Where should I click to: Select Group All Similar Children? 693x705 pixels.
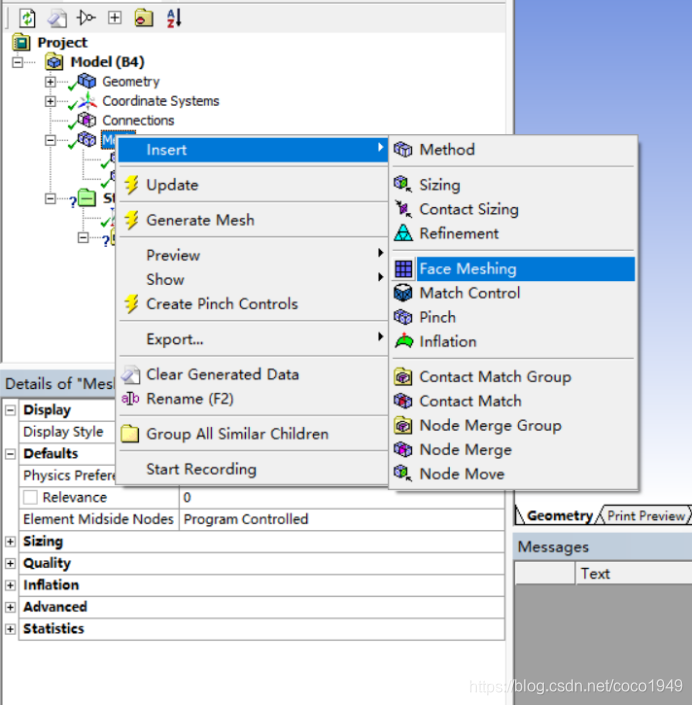tap(253, 434)
